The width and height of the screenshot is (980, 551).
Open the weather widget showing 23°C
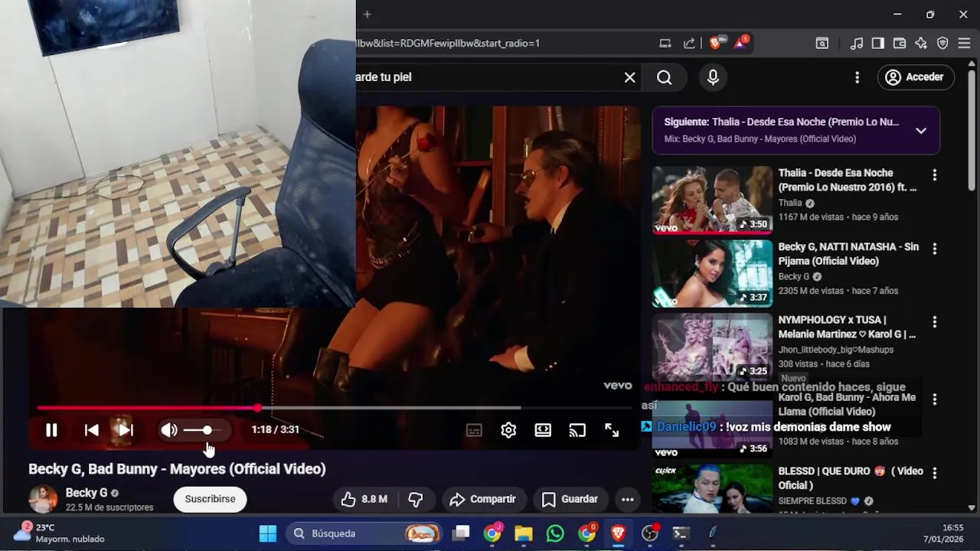coord(60,533)
